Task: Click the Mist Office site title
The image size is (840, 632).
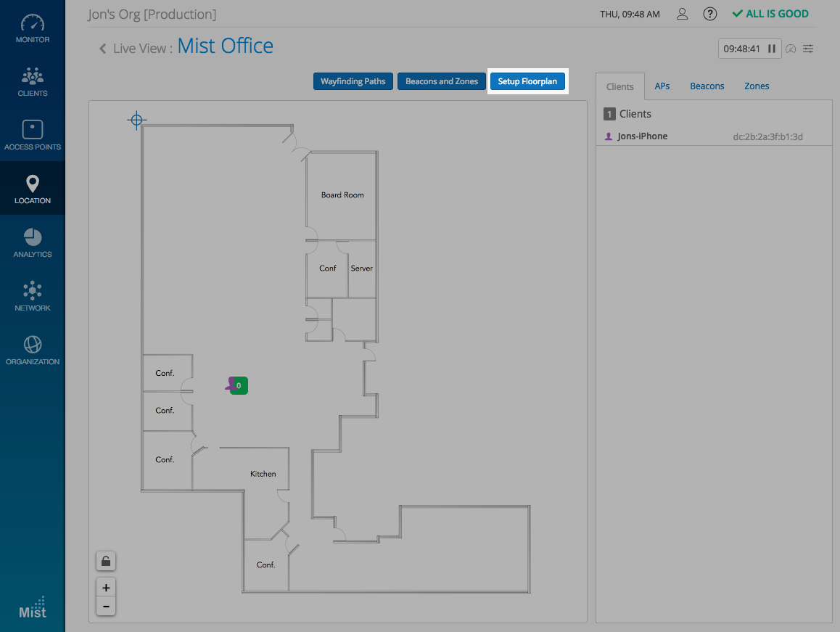Action: [x=225, y=46]
